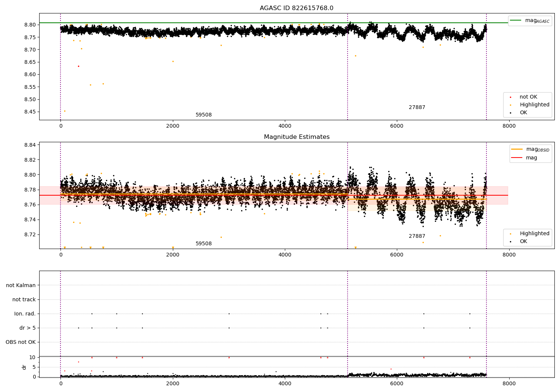Click the 8.80 y-tick in top plot
Image resolution: width=560 pixels, height=392 pixels.
tap(30, 25)
